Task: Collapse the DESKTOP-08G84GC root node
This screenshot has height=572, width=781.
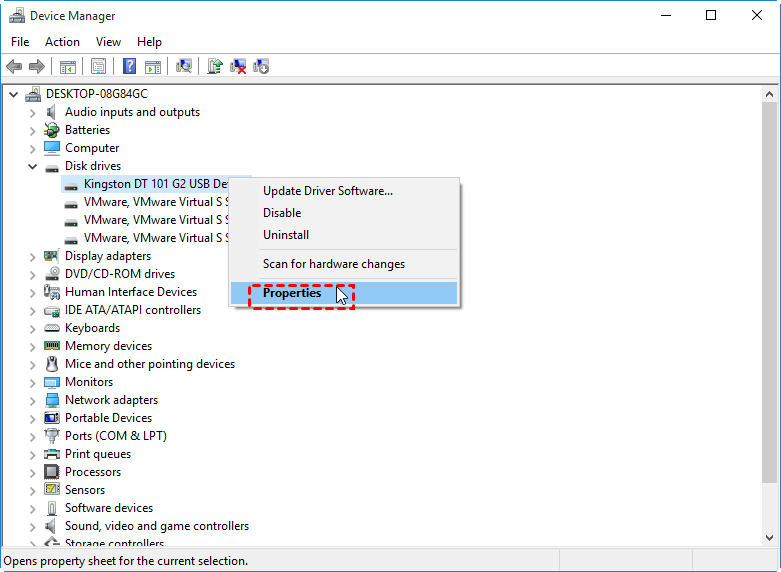Action: tap(13, 94)
